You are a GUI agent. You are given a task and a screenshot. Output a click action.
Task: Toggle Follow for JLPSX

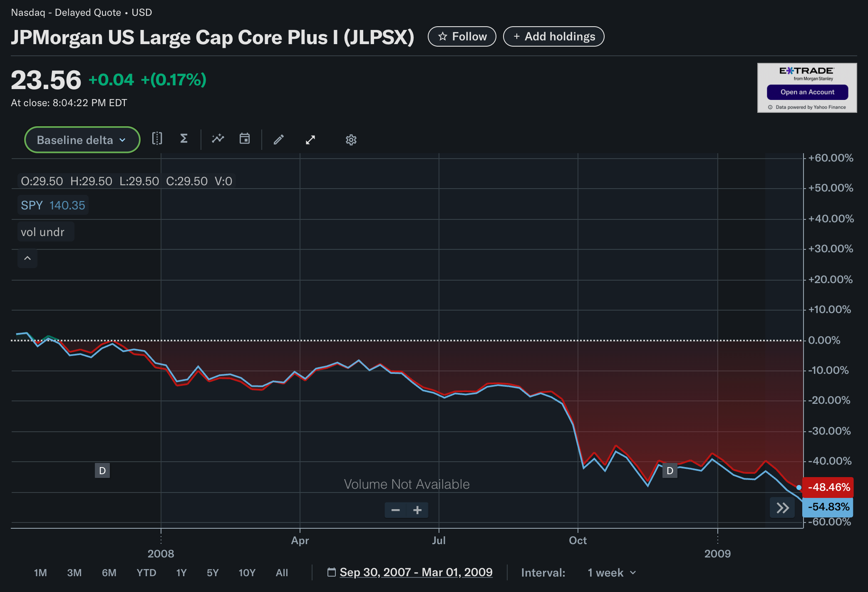[462, 36]
